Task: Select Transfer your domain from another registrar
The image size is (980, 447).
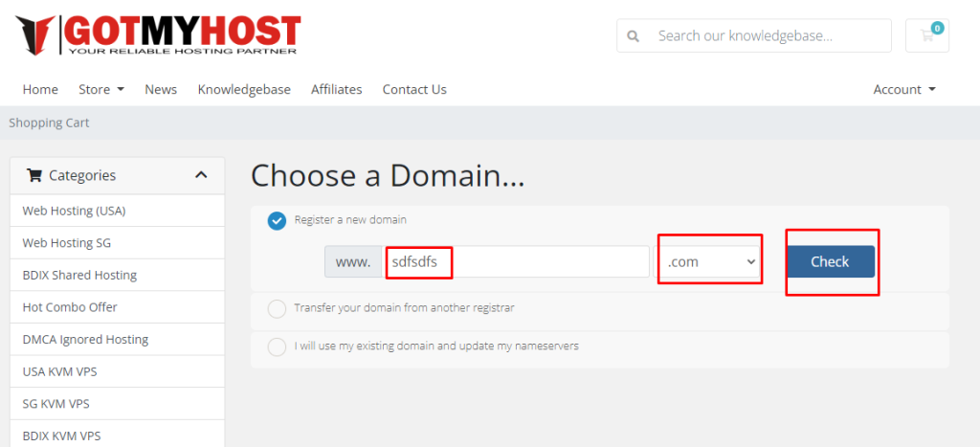Action: point(277,308)
